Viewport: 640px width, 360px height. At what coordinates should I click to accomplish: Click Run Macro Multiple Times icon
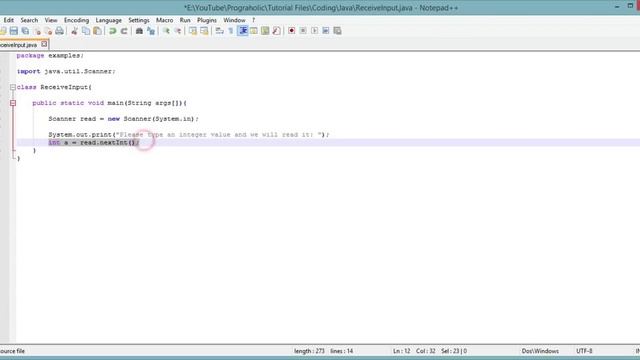tap(326, 31)
